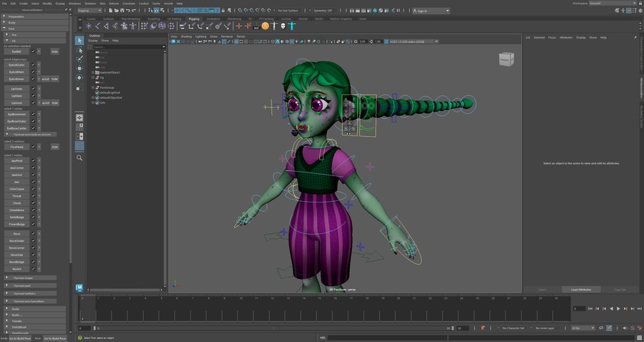Viewport: 644px width, 342px height.
Task: Open the Skeleton menu
Action: coord(90,3)
